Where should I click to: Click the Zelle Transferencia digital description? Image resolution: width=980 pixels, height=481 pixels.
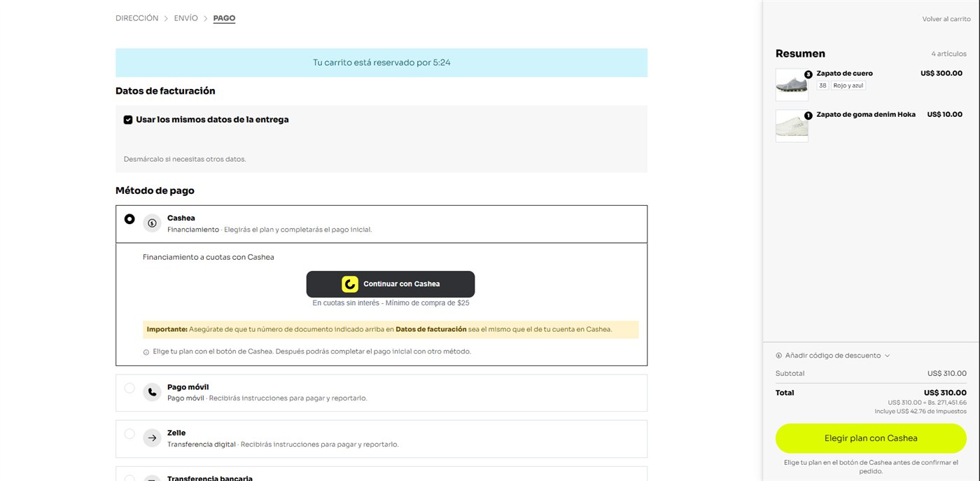click(283, 445)
